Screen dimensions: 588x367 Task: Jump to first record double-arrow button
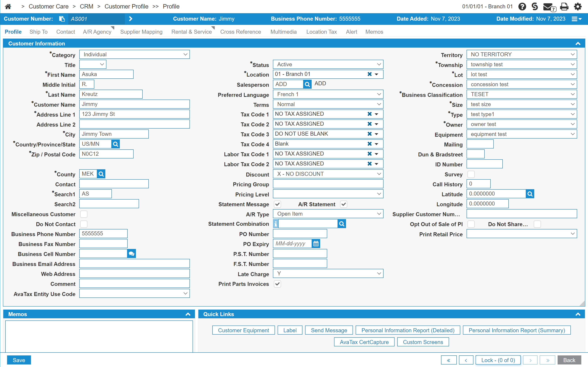[448, 360]
